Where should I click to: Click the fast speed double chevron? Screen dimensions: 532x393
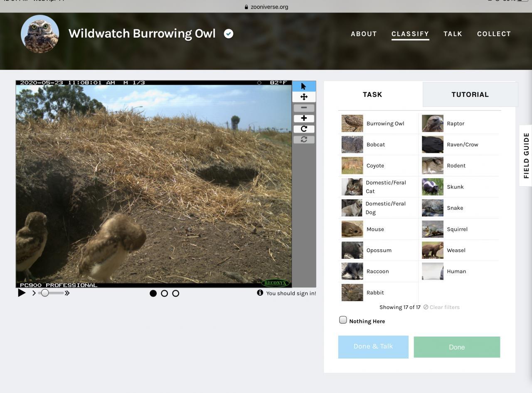tap(67, 293)
